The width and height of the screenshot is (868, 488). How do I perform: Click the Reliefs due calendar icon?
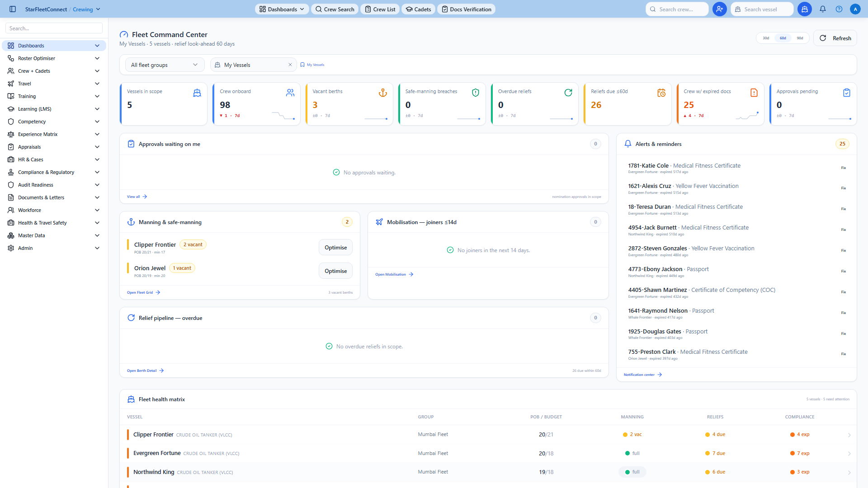661,93
